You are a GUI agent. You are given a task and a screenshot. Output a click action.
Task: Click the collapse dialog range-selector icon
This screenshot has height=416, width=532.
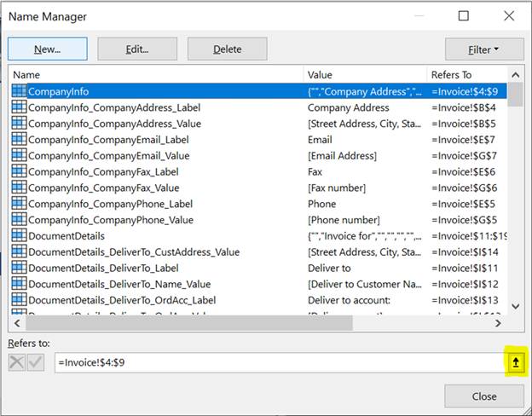point(515,363)
